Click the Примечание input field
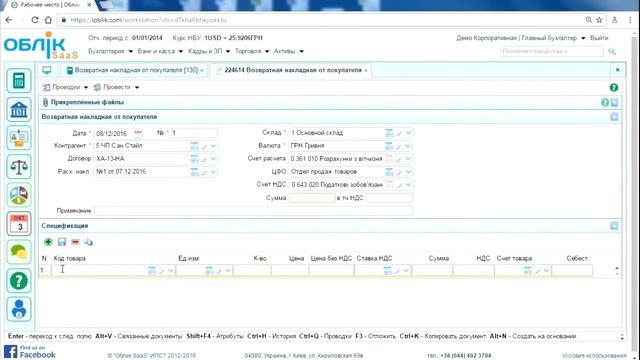This screenshot has width=640, height=360. [253, 211]
